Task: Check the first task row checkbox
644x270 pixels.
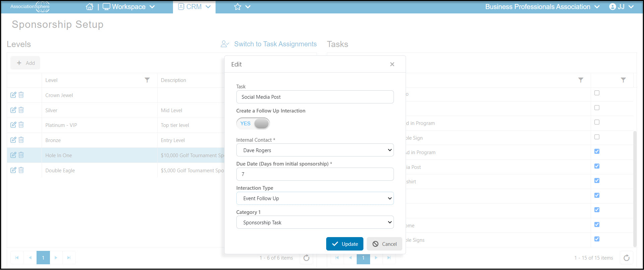Action: pos(597,93)
